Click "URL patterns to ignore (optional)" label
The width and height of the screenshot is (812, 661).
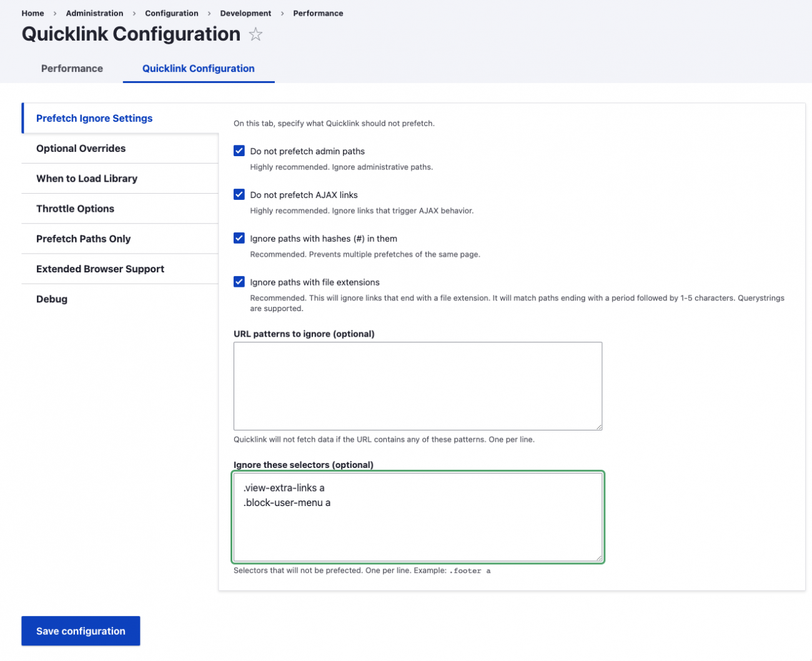click(x=304, y=334)
